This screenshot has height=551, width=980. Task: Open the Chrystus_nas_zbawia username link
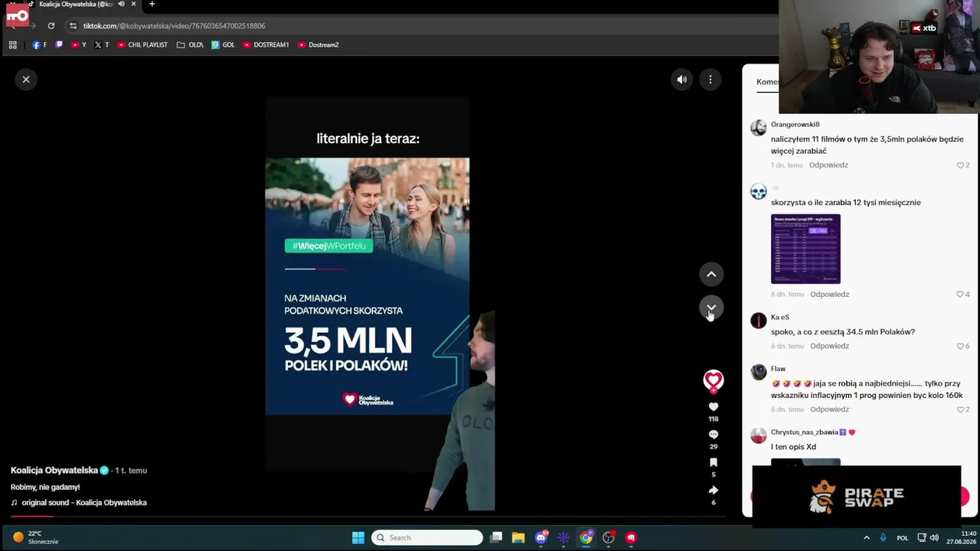pos(813,432)
